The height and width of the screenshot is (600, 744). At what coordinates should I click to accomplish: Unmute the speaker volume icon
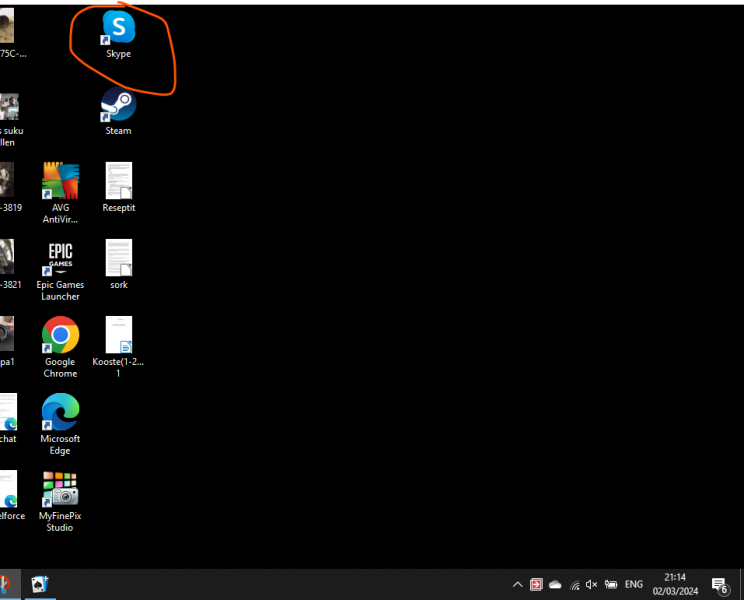(592, 584)
